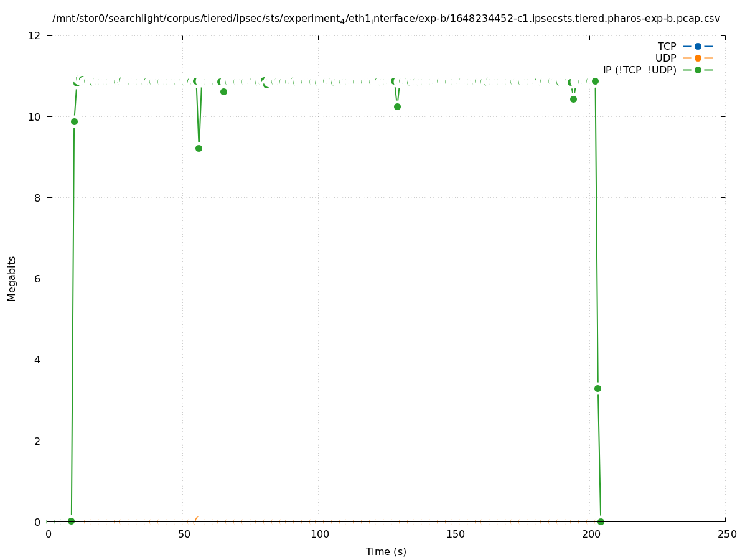745x560 pixels.
Task: Click the orange UDP legend marker
Action: (x=698, y=58)
